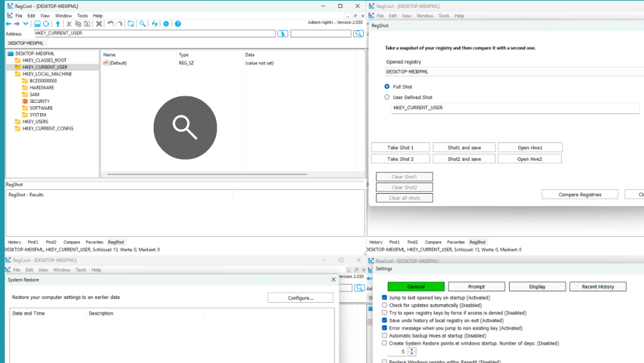Click the Take Shot 1 button
The width and height of the screenshot is (644, 363).
tap(399, 148)
